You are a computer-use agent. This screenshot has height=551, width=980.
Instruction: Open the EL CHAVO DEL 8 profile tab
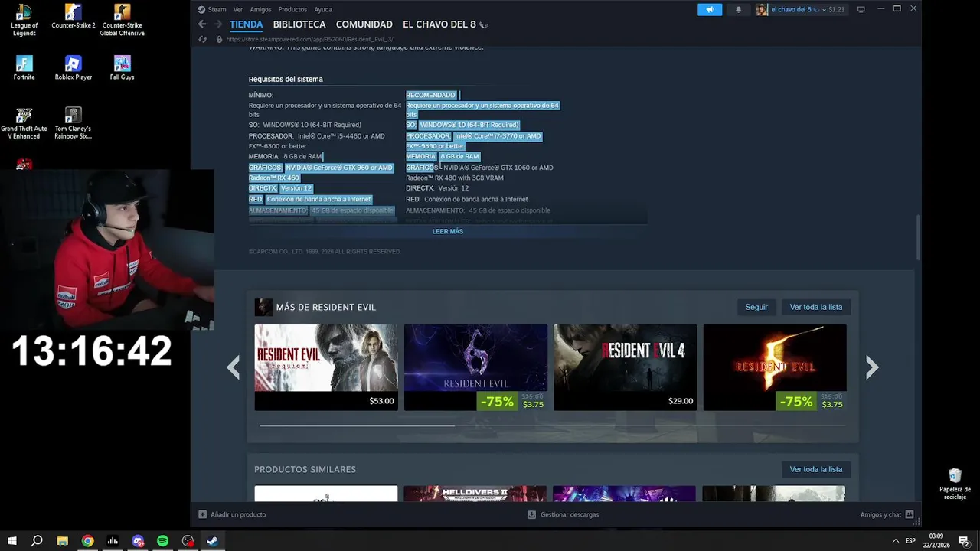(446, 24)
